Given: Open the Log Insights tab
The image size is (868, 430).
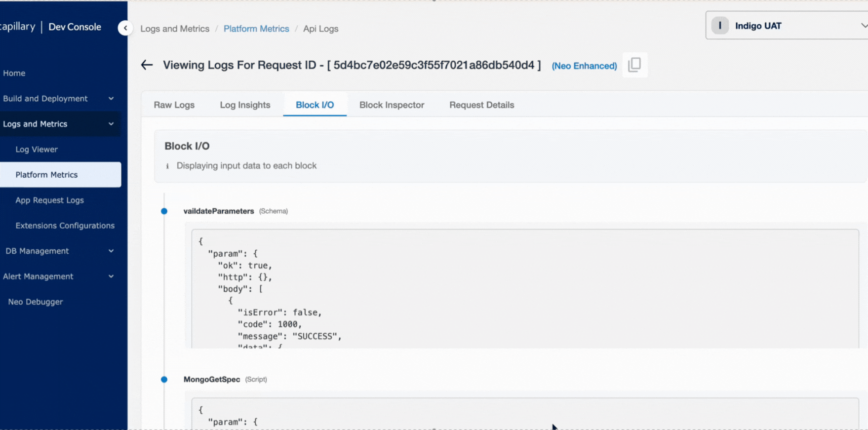Looking at the screenshot, I should 245,105.
